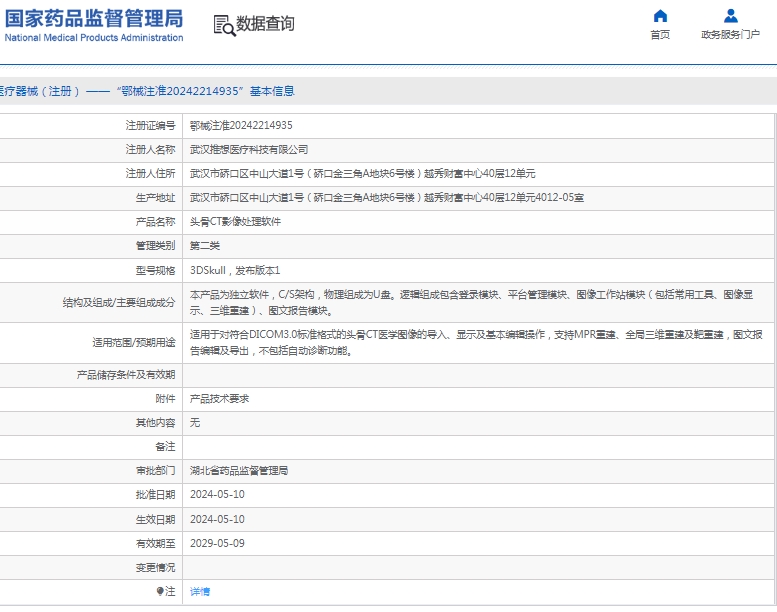
Task: Select the 适用范围/预期用途 label
Action: [134, 342]
